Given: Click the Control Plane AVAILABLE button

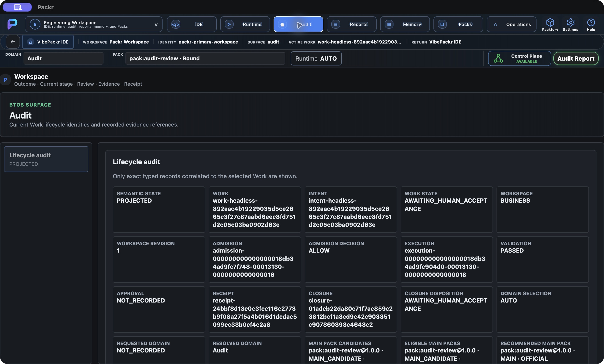Looking at the screenshot, I should point(519,58).
